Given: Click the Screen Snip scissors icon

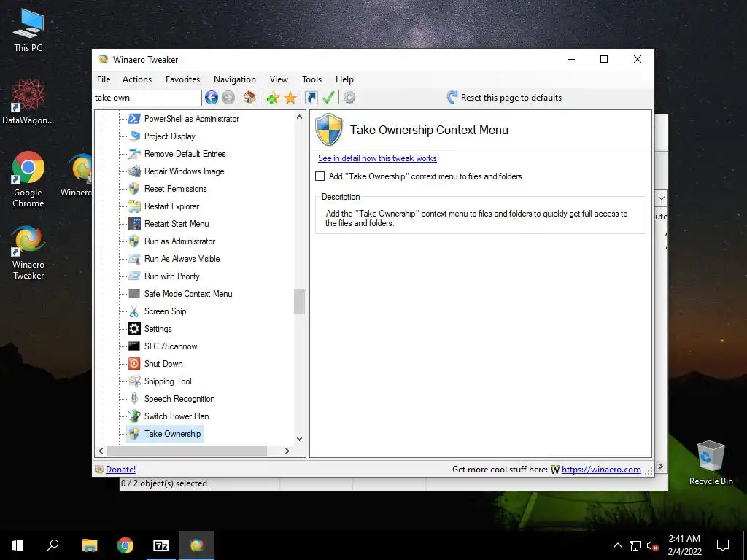Looking at the screenshot, I should [134, 311].
